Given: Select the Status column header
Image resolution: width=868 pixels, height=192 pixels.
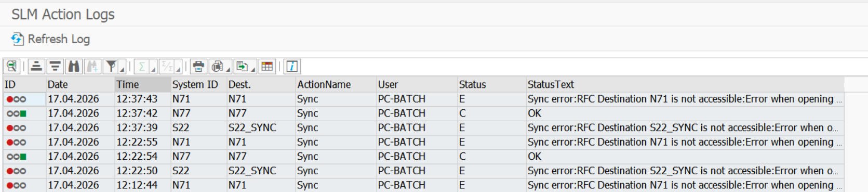Looking at the screenshot, I should pyautogui.click(x=491, y=84).
